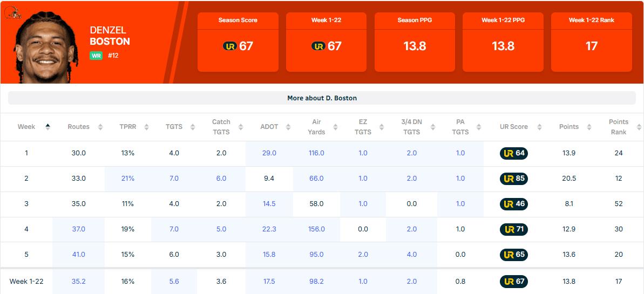
Task: Click week 1 Points value 13.9
Action: 569,153
